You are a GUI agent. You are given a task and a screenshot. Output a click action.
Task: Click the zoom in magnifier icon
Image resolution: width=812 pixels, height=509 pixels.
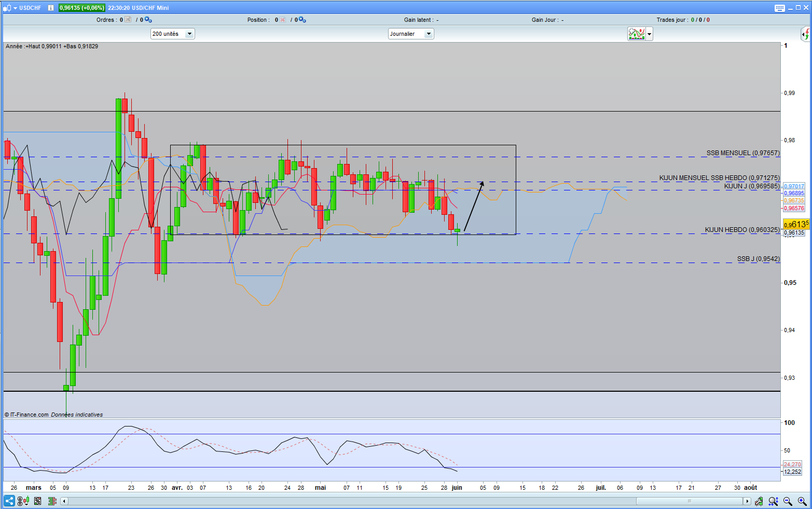click(802, 501)
